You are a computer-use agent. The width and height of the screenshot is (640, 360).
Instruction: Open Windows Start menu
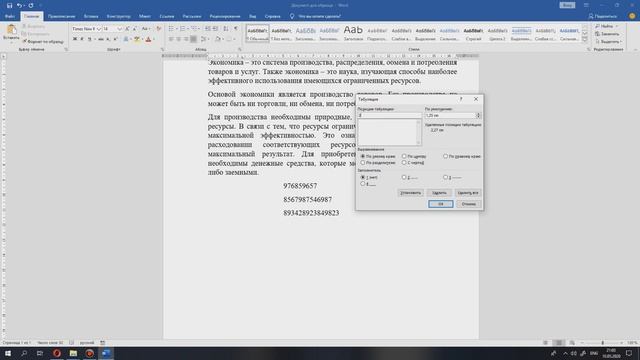click(8, 353)
